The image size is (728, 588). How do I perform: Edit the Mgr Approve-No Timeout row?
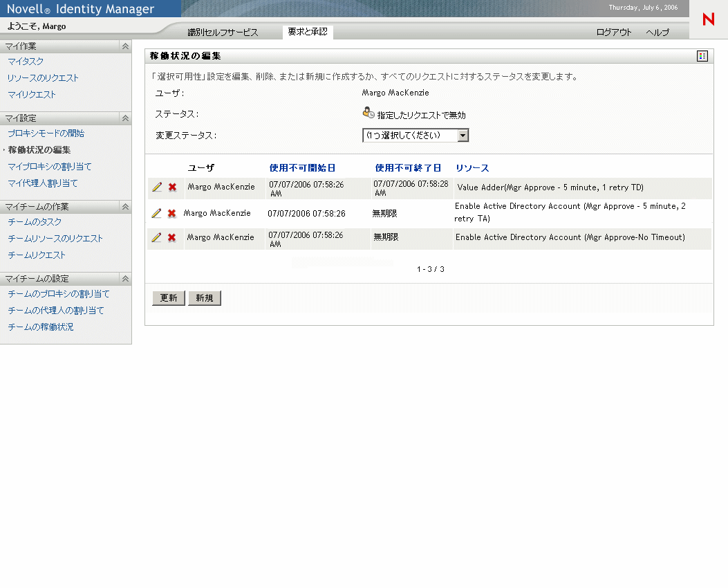click(156, 237)
